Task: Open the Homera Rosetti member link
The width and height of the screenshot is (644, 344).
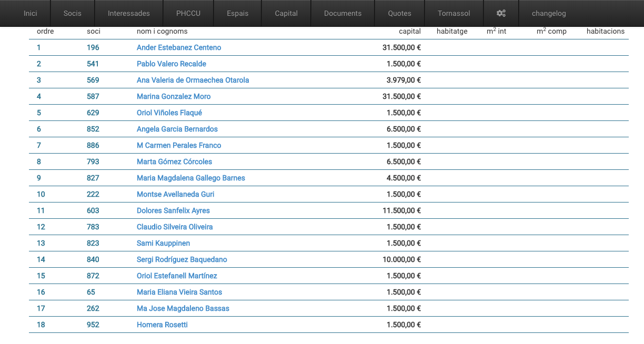Action: coord(162,325)
